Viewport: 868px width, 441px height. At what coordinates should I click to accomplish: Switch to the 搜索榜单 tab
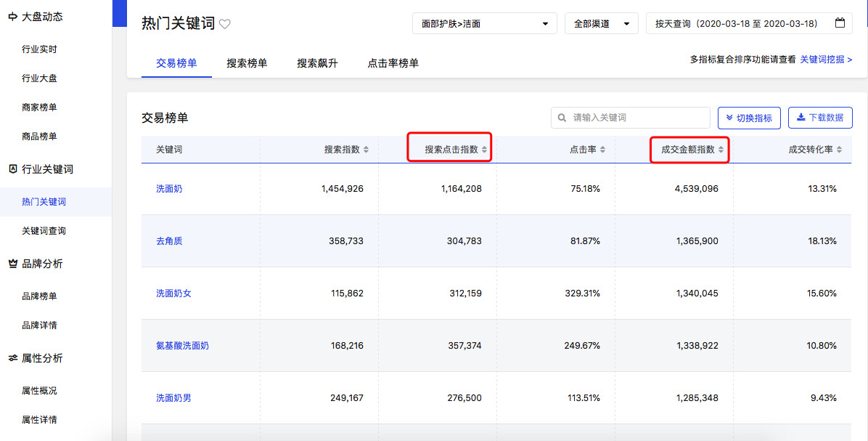point(247,63)
